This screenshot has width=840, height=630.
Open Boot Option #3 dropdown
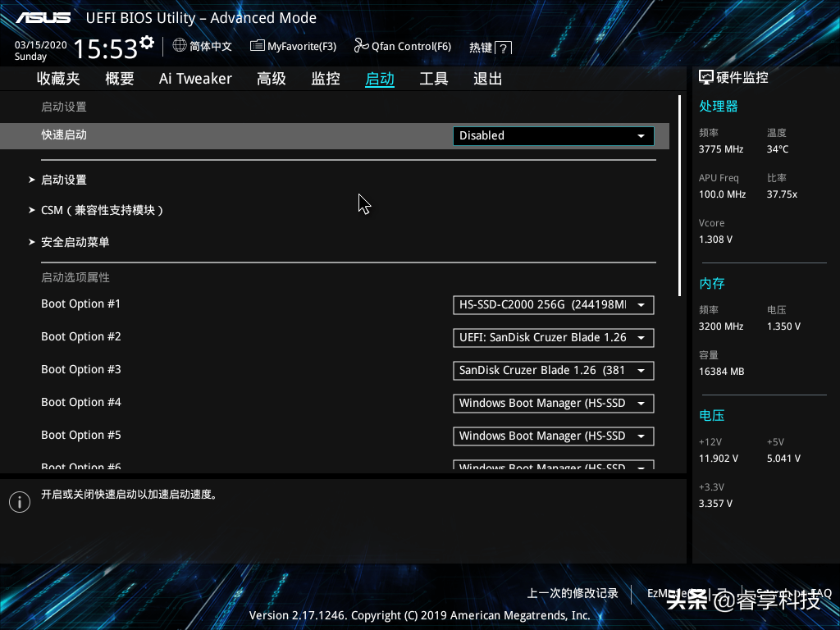tap(554, 370)
